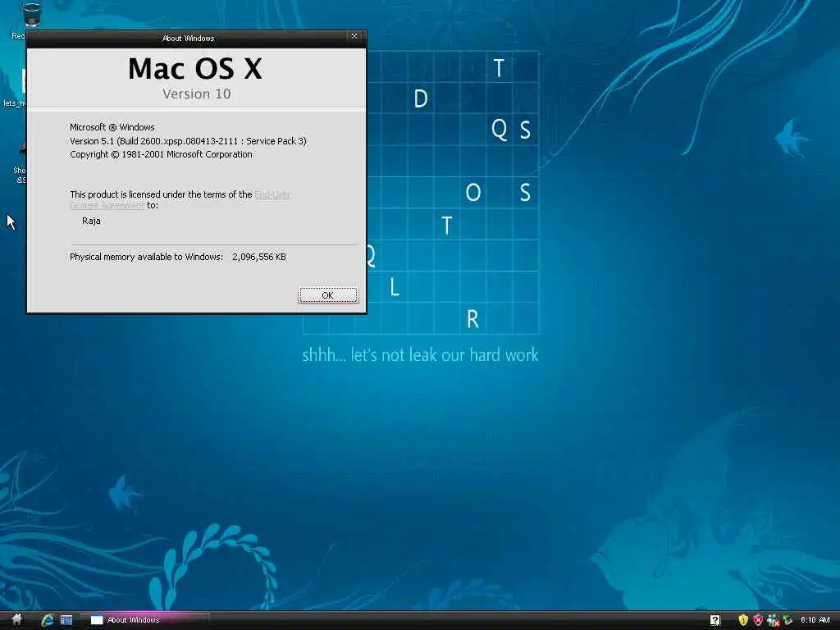
Task: Click the registered user name Raja
Action: coord(91,221)
